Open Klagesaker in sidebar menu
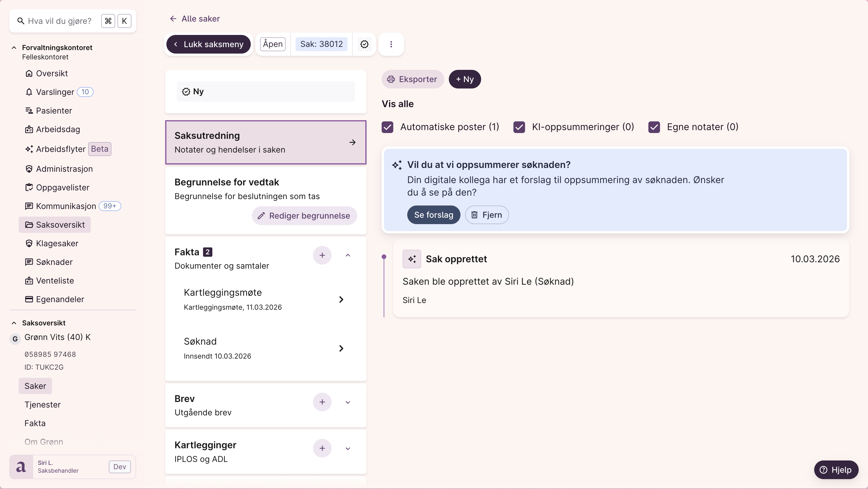 57,244
